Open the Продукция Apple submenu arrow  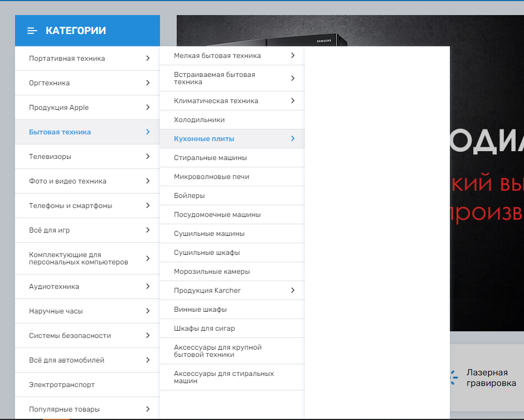point(148,107)
